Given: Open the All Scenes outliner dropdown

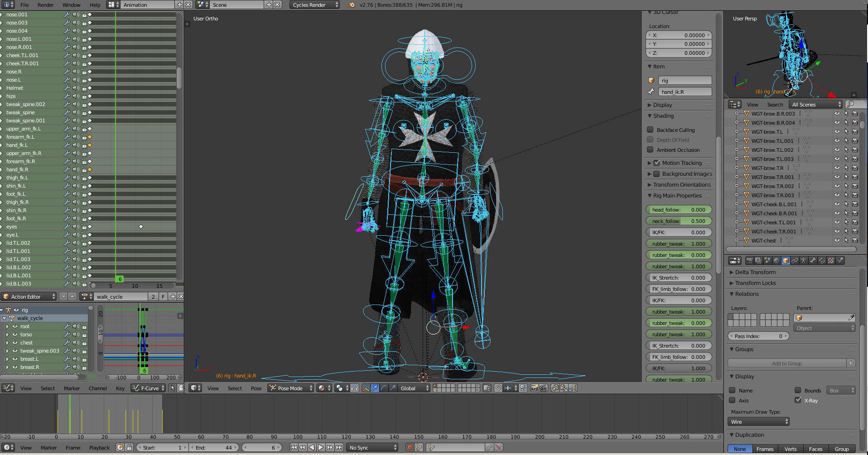Looking at the screenshot, I should click(816, 105).
